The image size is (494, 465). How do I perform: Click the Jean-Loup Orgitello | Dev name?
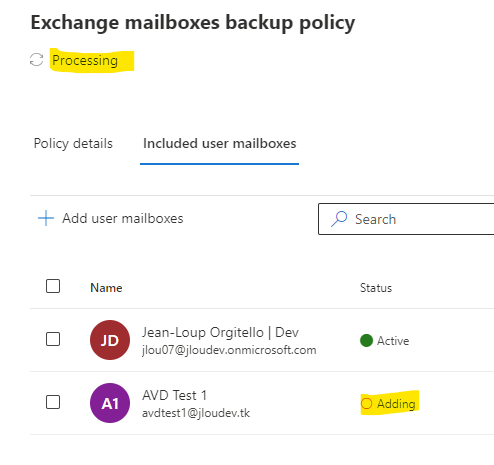tap(220, 332)
